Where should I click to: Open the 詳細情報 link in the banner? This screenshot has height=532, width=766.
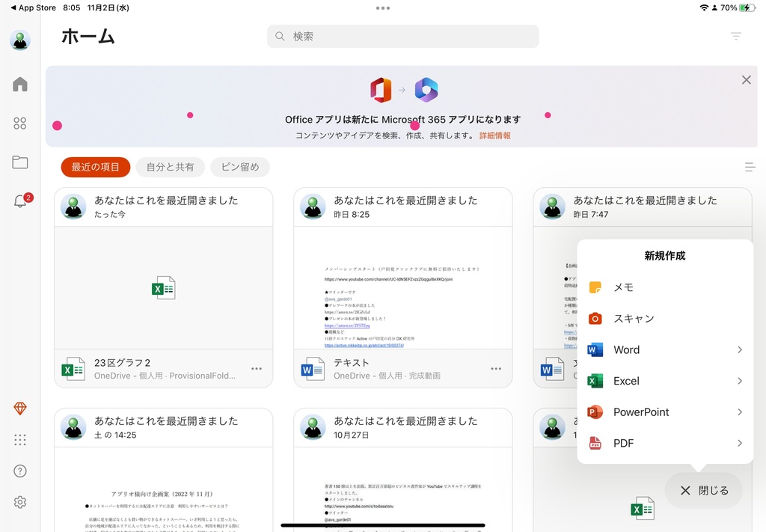(x=495, y=136)
